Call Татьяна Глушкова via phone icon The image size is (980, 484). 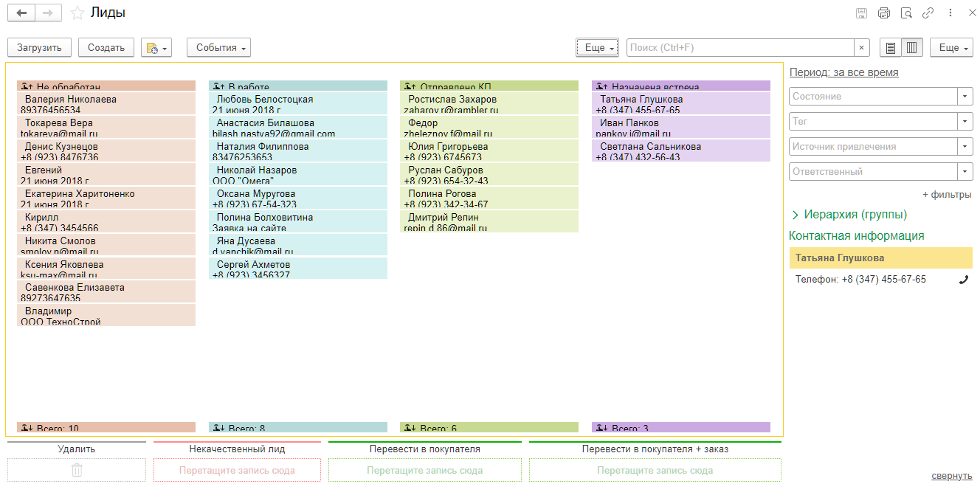tap(963, 280)
